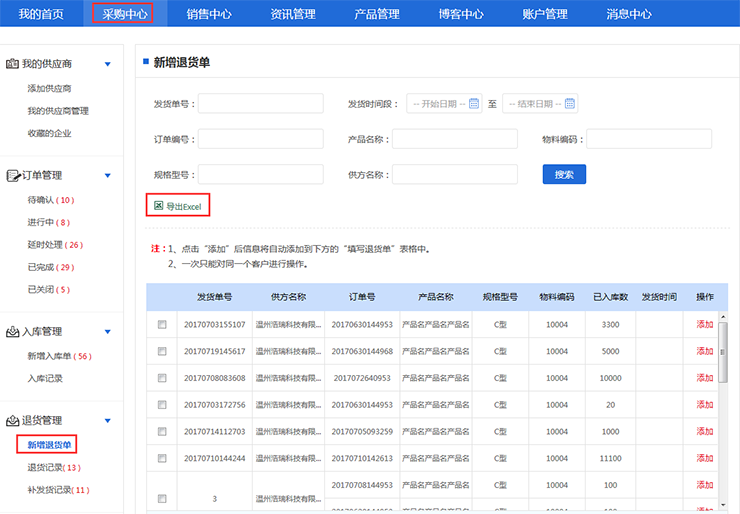Click the 已入库数 column header
740x514 pixels.
point(610,297)
